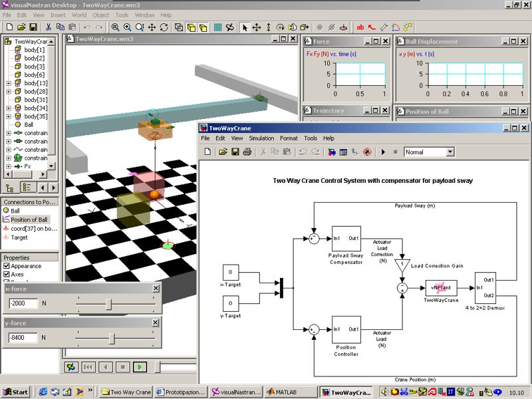
Task: Switch to Prototipazion... taskbar button
Action: point(181,392)
